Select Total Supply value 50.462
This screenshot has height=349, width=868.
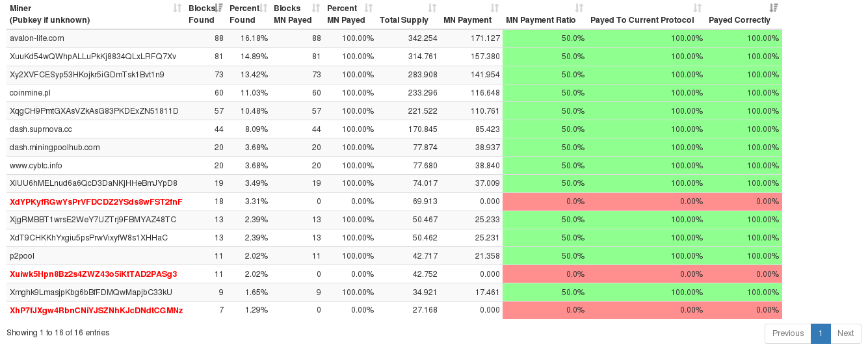click(x=425, y=238)
